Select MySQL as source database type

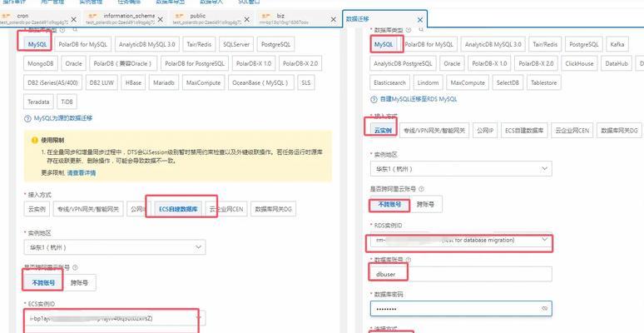pyautogui.click(x=37, y=44)
